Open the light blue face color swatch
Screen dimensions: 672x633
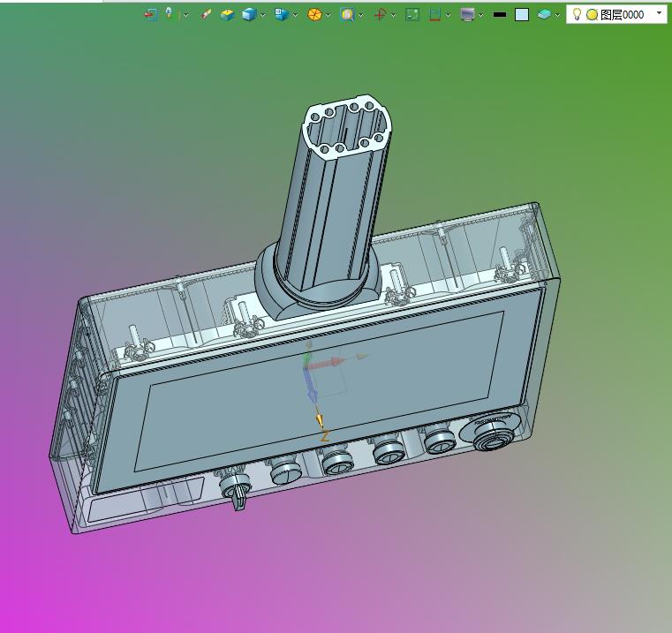(x=522, y=15)
